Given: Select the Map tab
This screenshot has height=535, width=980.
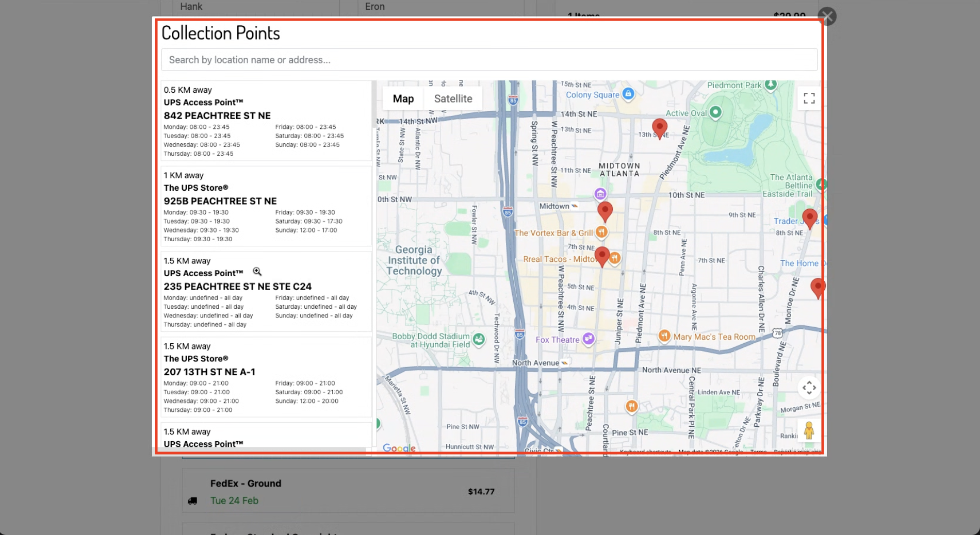Looking at the screenshot, I should coord(403,98).
